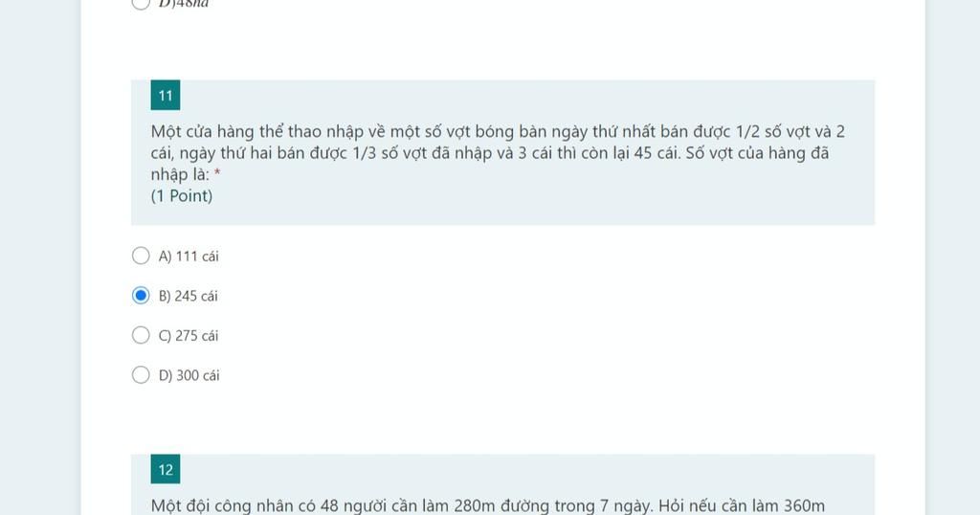This screenshot has height=515, width=980.
Task: Click the red required asterisk after 'nhập là:'
Action: tap(217, 173)
